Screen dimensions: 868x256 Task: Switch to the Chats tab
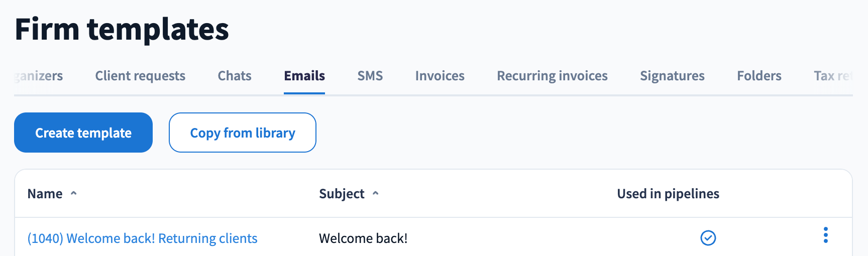[235, 76]
